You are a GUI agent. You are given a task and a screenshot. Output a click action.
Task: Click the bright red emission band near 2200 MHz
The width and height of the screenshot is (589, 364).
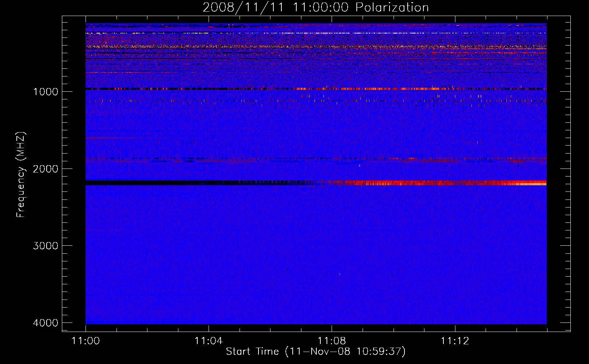tap(437, 183)
